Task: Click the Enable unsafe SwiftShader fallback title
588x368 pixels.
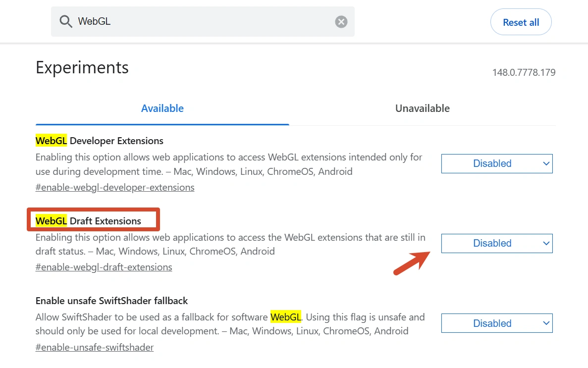Action: [112, 301]
